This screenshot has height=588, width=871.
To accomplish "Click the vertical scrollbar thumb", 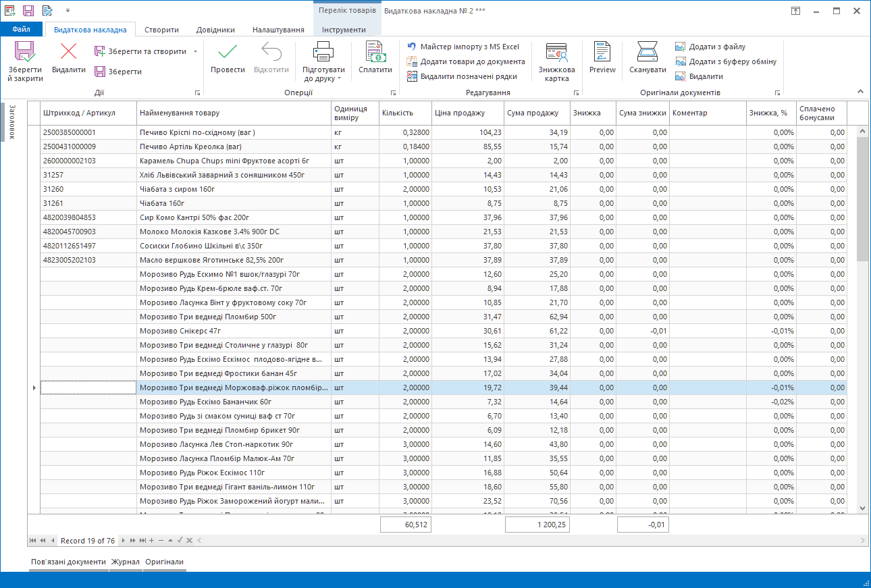I will [862, 198].
